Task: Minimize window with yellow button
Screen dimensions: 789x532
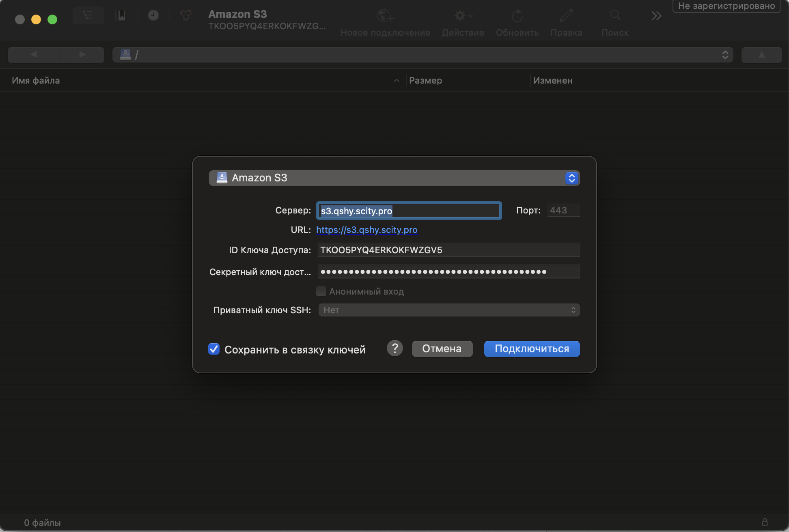Action: (x=36, y=19)
